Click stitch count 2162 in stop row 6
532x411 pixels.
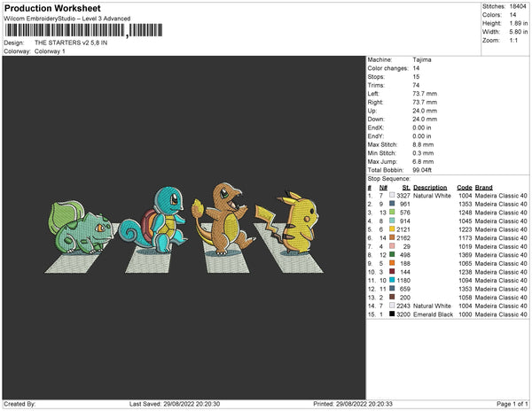coord(403,238)
